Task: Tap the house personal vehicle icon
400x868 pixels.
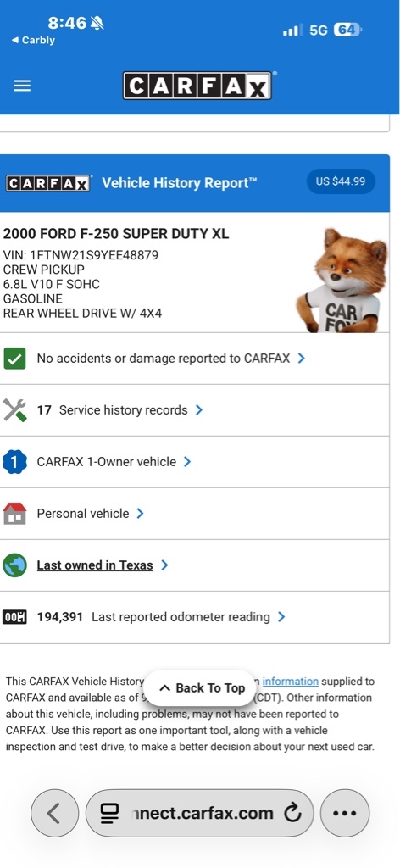Action: pyautogui.click(x=14, y=513)
